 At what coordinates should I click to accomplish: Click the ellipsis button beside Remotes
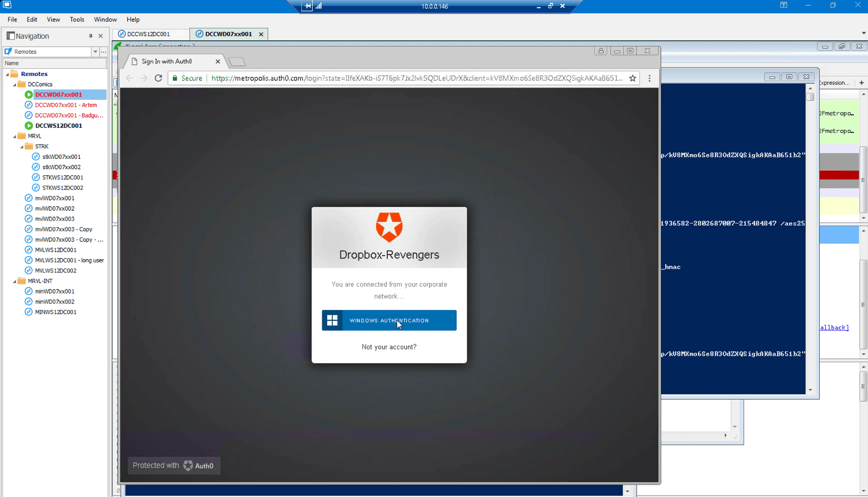103,52
